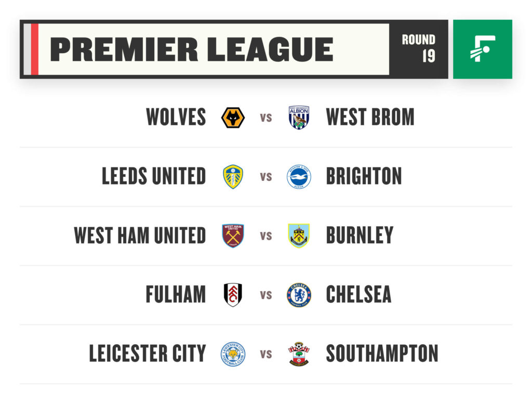Select the Southampton team name
Viewport: 532px width, 404px height.
(x=382, y=354)
